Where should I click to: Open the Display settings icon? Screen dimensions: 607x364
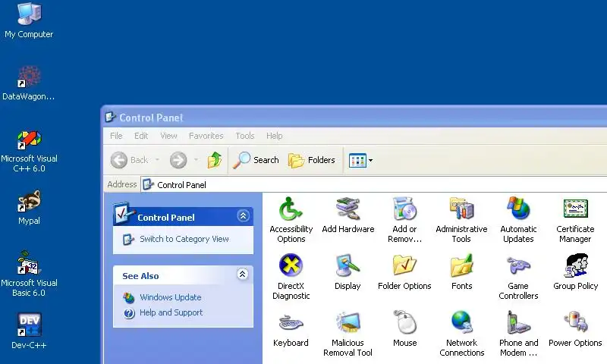coord(348,272)
